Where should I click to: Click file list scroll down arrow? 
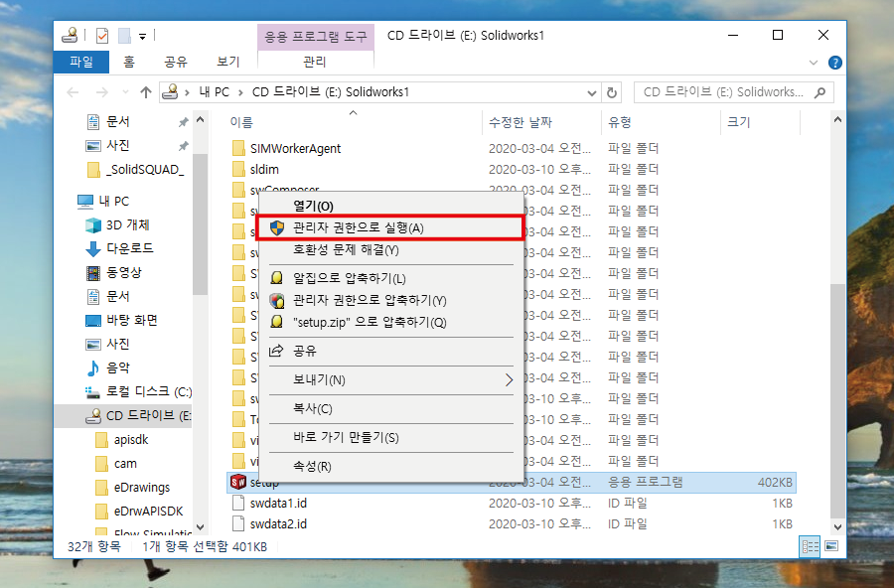tap(837, 527)
